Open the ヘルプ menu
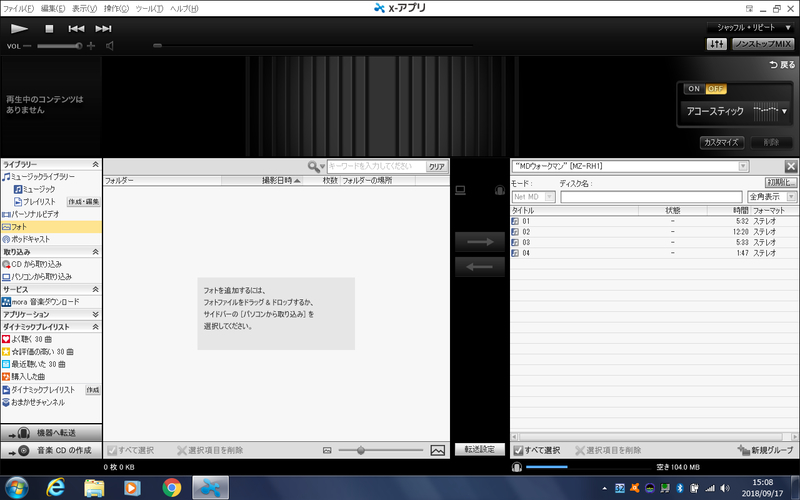Screen dimensions: 800x500 tap(184, 8)
